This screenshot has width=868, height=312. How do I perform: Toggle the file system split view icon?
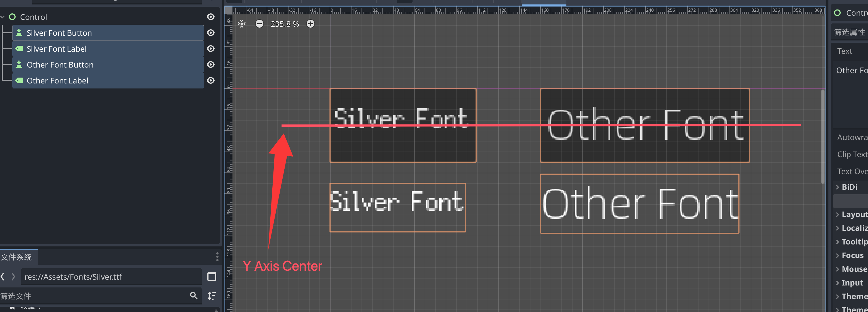[x=212, y=277]
